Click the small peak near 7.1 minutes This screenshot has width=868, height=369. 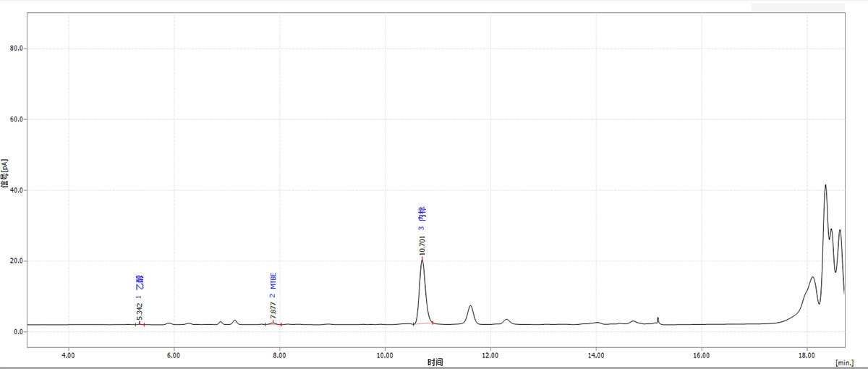234,321
